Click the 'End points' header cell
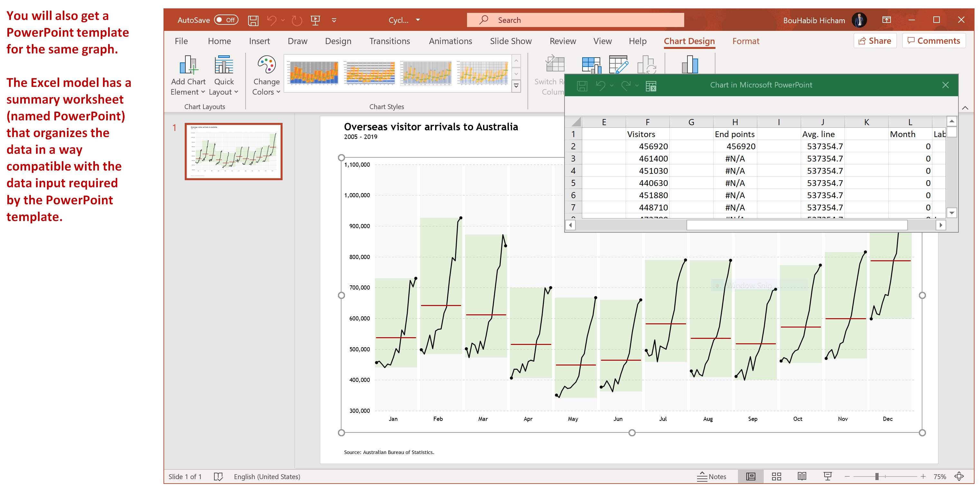Viewport: 980px width, 491px height. point(735,134)
